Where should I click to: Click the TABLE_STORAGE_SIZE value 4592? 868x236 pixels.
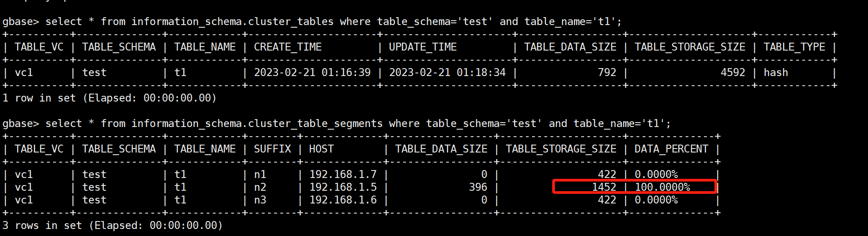click(733, 73)
